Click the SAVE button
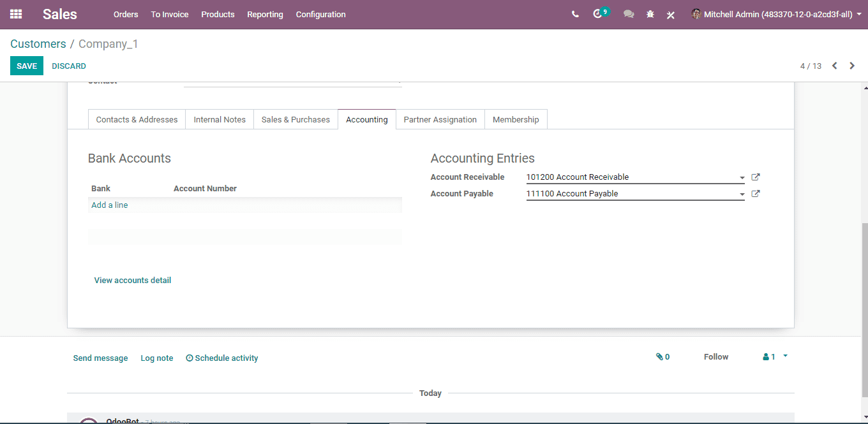Image resolution: width=868 pixels, height=424 pixels. (x=27, y=66)
